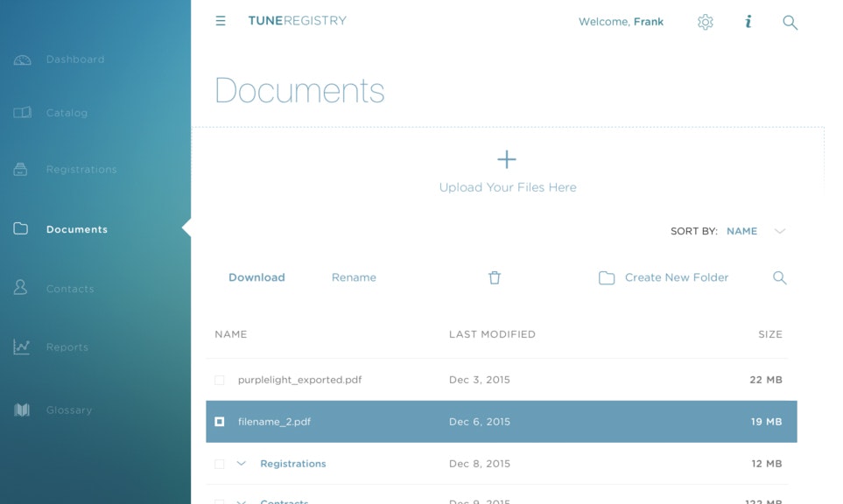Viewport: 843px width, 504px height.
Task: Open the hamburger navigation menu
Action: click(x=221, y=21)
